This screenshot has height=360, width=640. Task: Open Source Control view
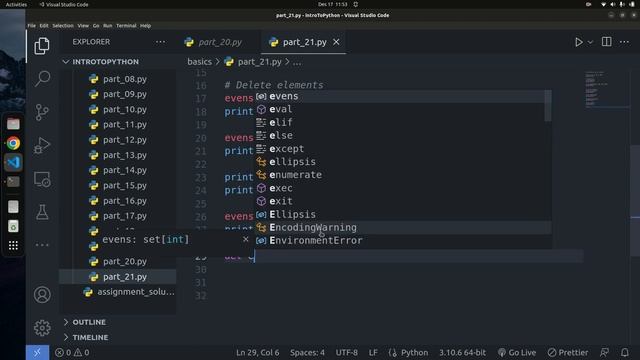pyautogui.click(x=42, y=112)
